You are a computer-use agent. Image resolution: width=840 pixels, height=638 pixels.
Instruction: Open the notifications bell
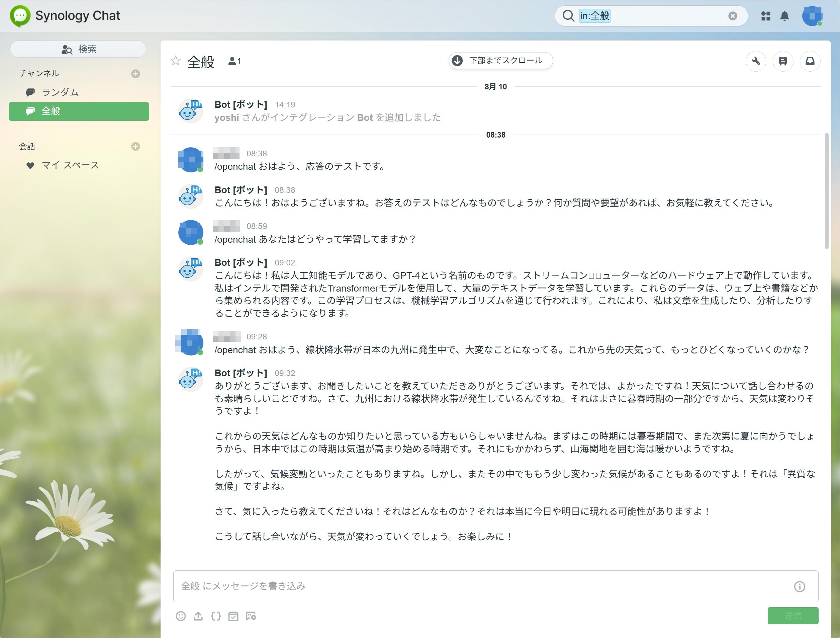click(x=784, y=16)
